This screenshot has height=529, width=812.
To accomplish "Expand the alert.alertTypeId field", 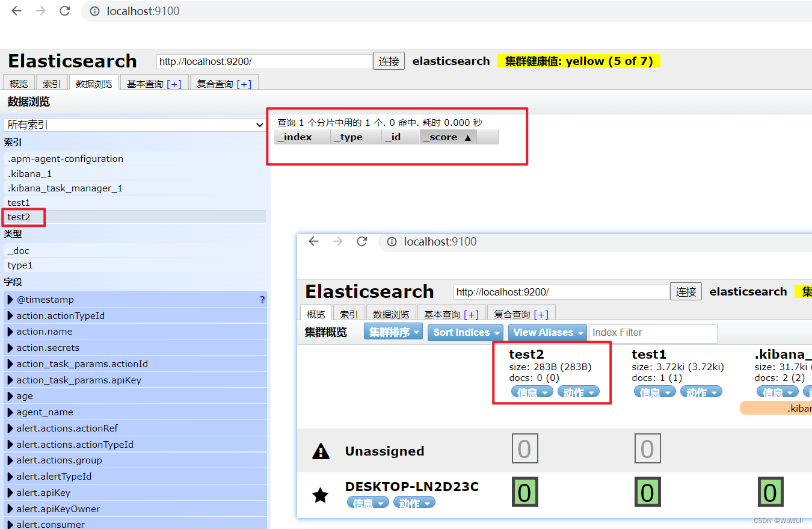I will pyautogui.click(x=10, y=477).
